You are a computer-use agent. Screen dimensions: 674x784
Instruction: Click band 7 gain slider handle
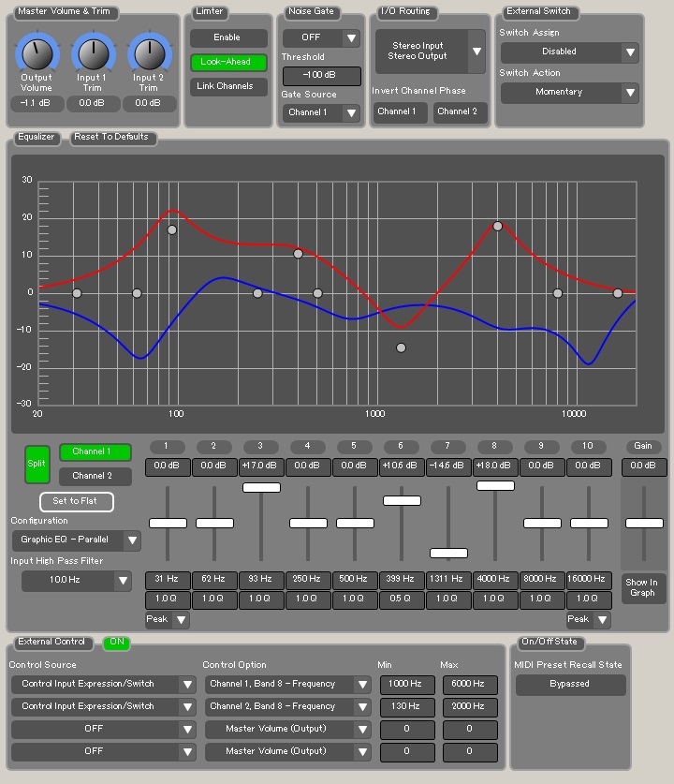point(448,553)
